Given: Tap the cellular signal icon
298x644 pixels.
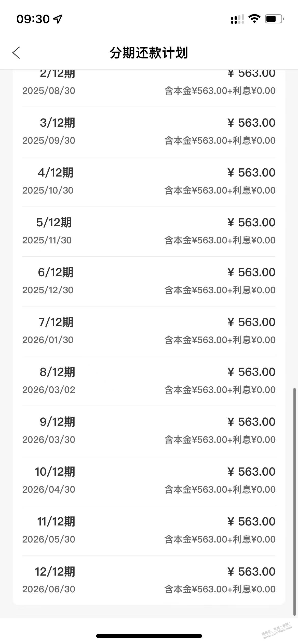Looking at the screenshot, I should (x=237, y=19).
